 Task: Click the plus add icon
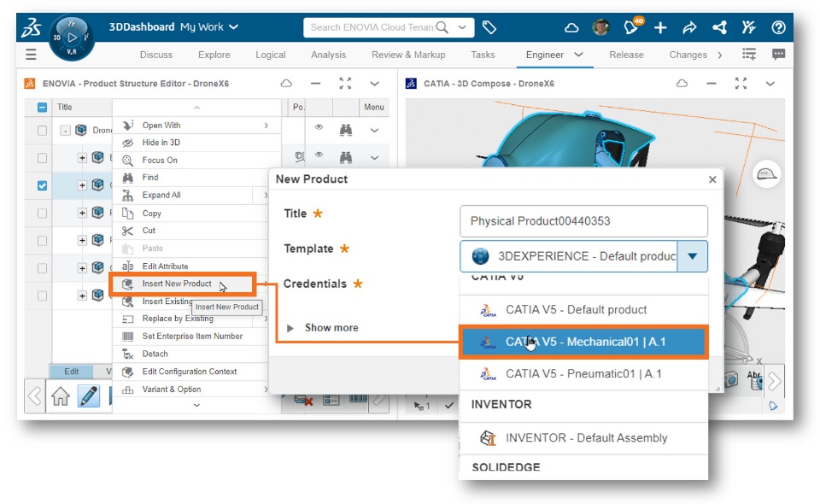660,27
